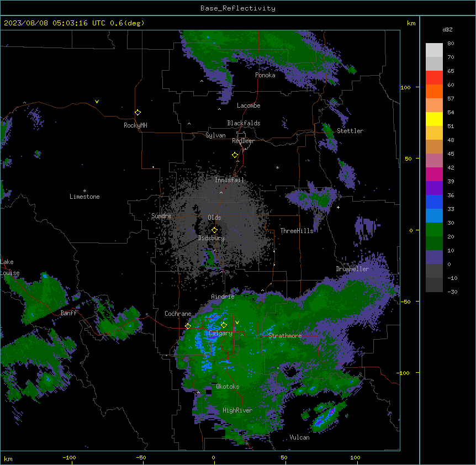This screenshot has width=476, height=465.
Task: Click the red 65 dBZ legend swatch
Action: pos(434,77)
